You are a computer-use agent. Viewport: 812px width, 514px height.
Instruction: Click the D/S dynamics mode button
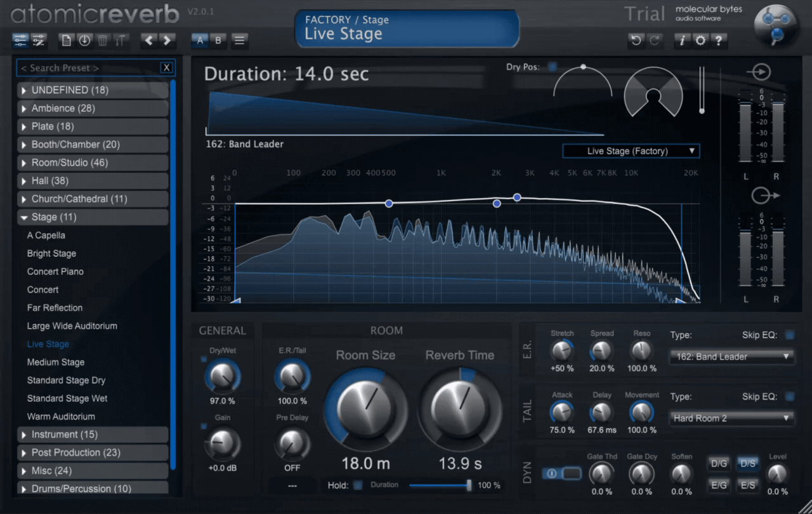click(747, 464)
